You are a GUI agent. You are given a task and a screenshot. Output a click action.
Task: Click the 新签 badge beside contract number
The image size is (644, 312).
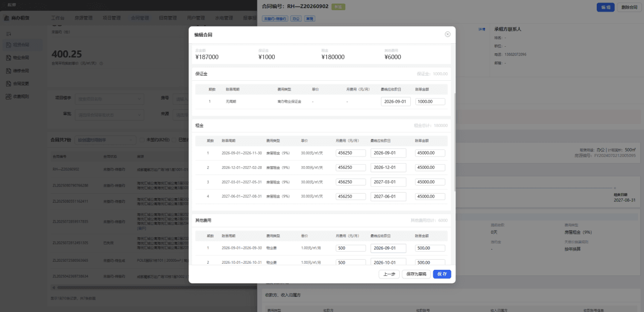pos(338,7)
